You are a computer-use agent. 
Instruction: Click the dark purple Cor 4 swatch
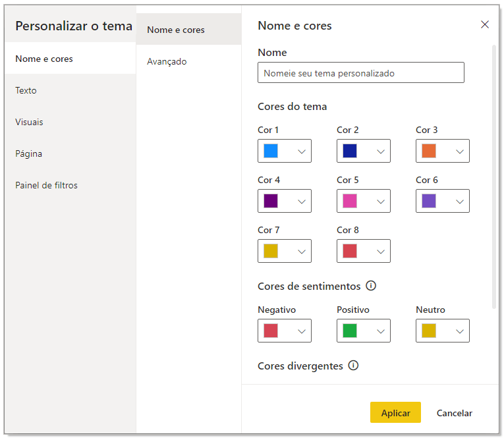coord(271,201)
